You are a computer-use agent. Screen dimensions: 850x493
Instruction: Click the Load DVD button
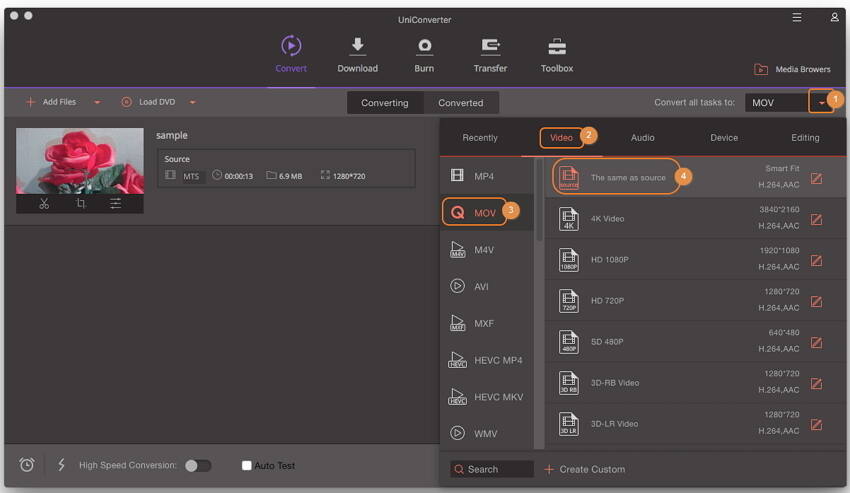(x=149, y=101)
